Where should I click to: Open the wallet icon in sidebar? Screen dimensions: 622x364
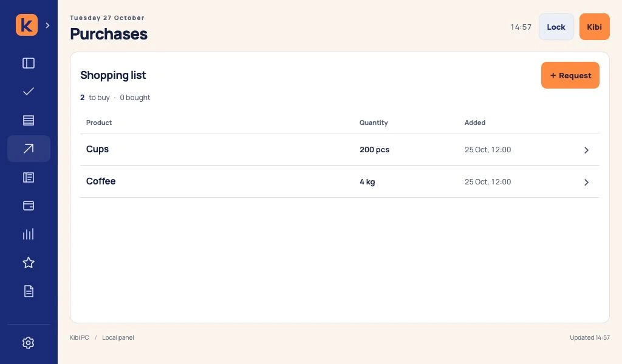pos(29,206)
